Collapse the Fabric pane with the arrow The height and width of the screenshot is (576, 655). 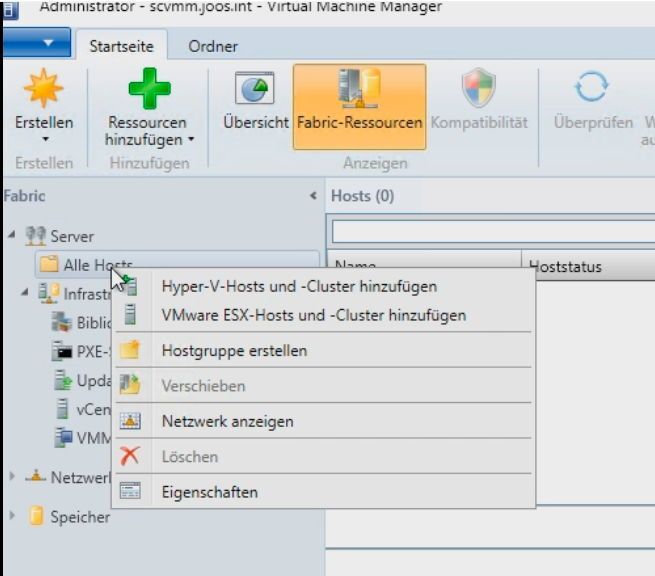click(313, 195)
